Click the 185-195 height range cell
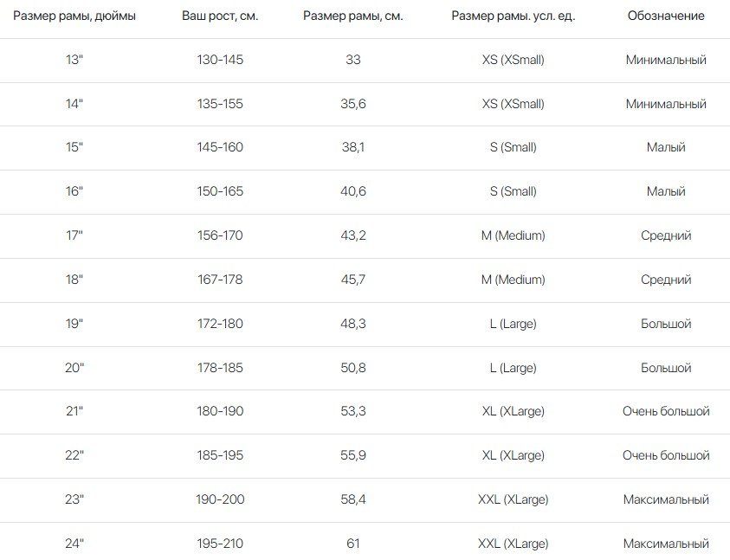This screenshot has height=560, width=730. tap(220, 455)
